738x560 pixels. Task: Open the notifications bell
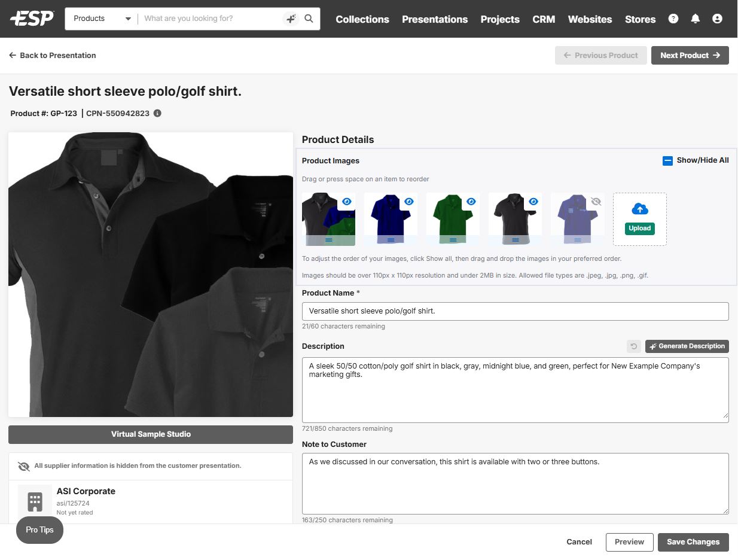click(695, 19)
